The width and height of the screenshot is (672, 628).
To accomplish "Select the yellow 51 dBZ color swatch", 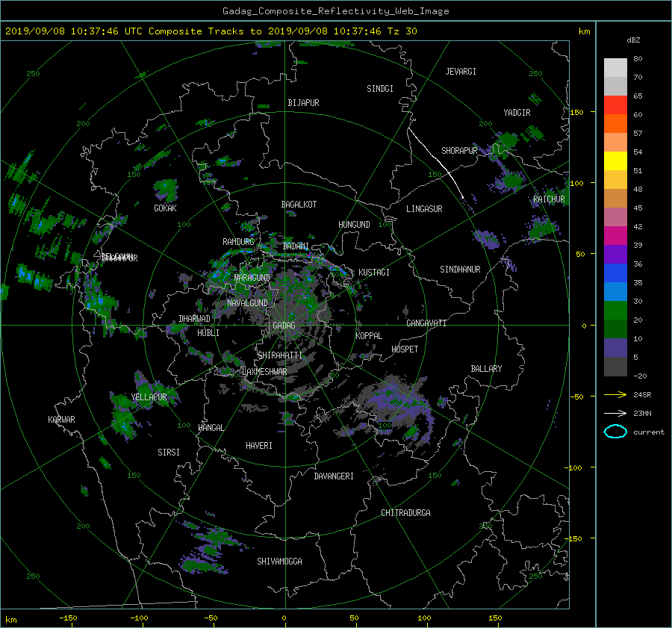I will pyautogui.click(x=615, y=161).
